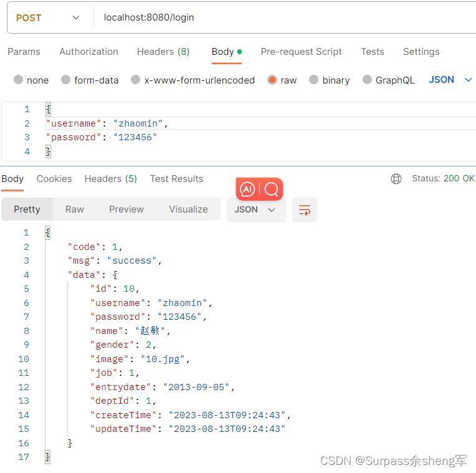Image resolution: width=476 pixels, height=473 pixels.
Task: Click the "name": "赵敏" line
Action: [130, 331]
